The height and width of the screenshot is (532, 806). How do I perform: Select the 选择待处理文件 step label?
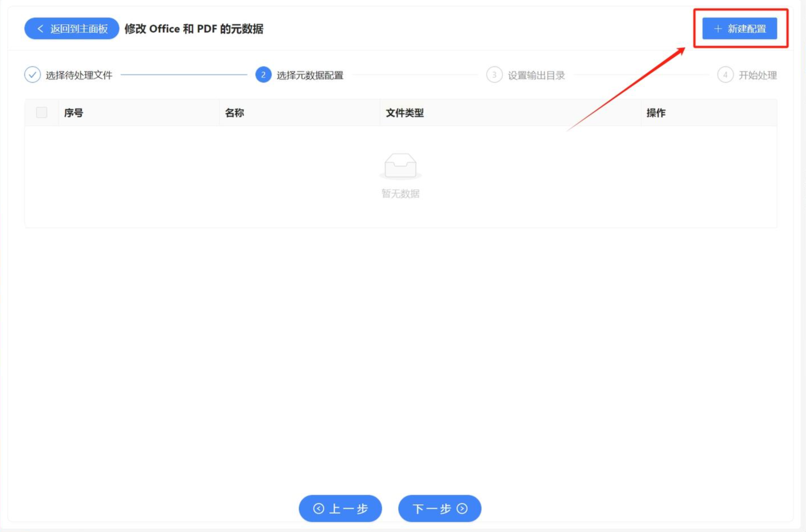[79, 75]
